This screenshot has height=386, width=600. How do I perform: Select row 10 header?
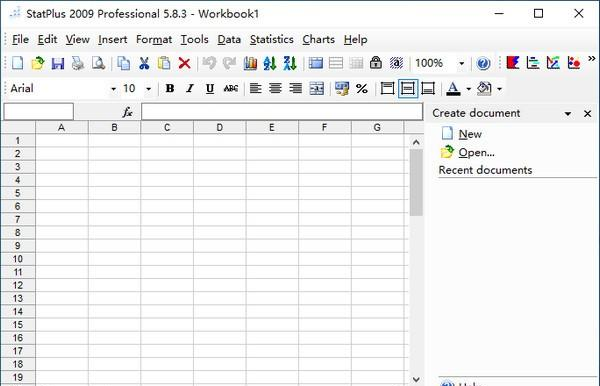(18, 259)
